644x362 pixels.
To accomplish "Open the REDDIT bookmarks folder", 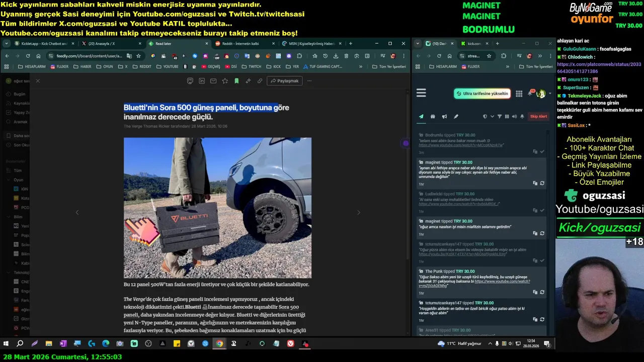I will (142, 66).
